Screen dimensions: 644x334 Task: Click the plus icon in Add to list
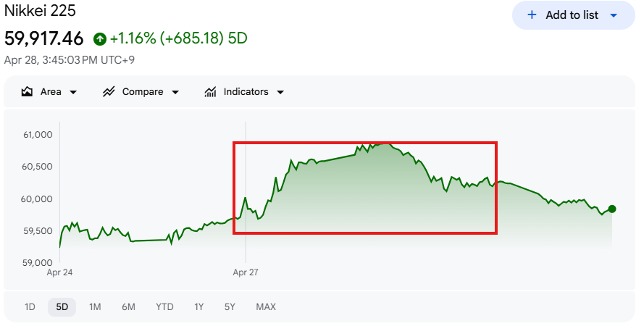[x=532, y=14]
